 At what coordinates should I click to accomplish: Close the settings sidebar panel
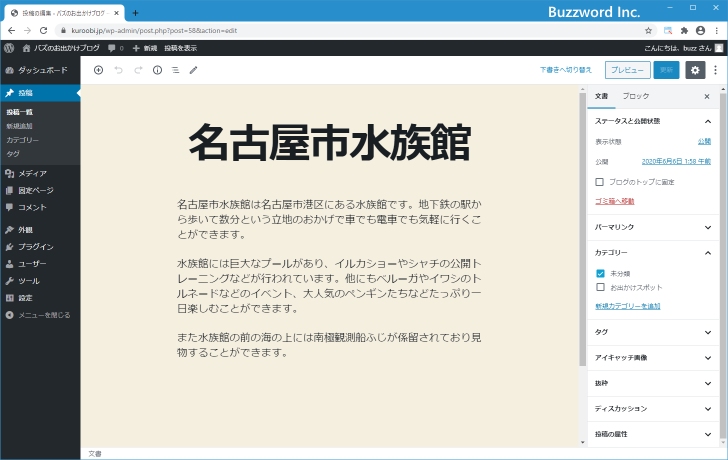(707, 97)
